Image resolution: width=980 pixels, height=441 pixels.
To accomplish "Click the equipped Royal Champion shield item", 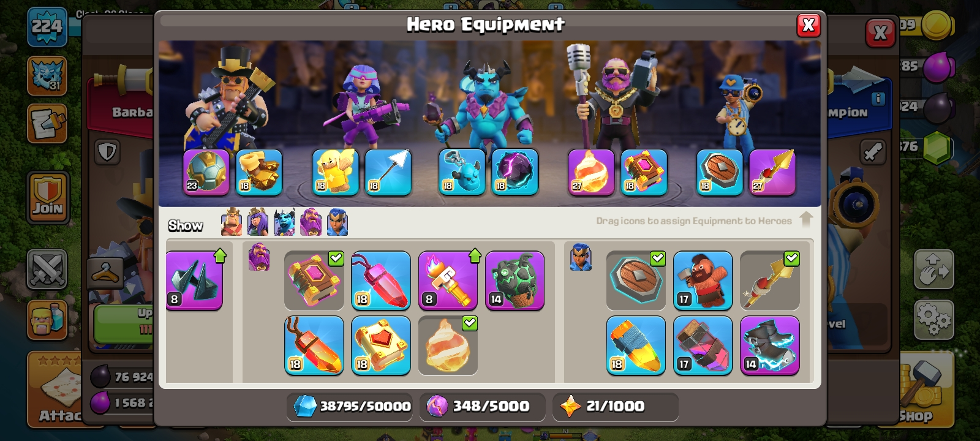I will pyautogui.click(x=636, y=280).
